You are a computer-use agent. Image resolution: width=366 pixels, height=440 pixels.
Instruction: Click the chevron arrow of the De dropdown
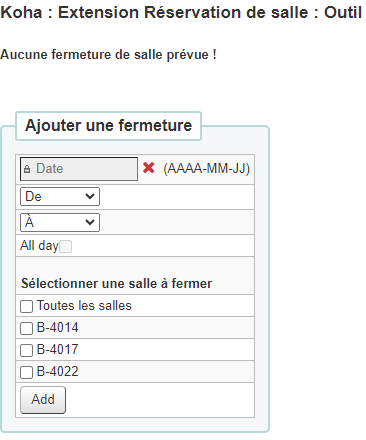pyautogui.click(x=90, y=196)
